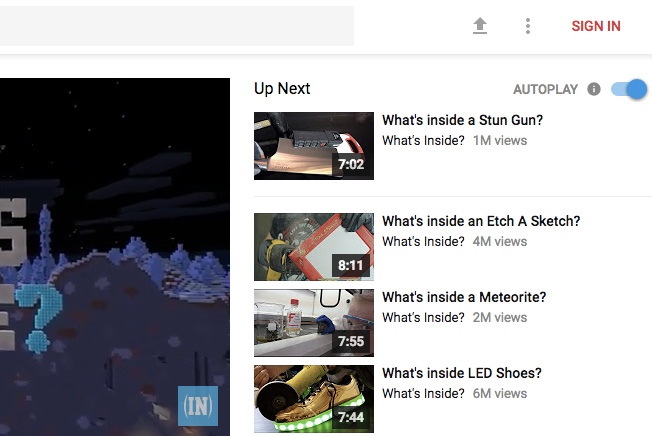Click the 8:11 duration badge

pyautogui.click(x=351, y=265)
